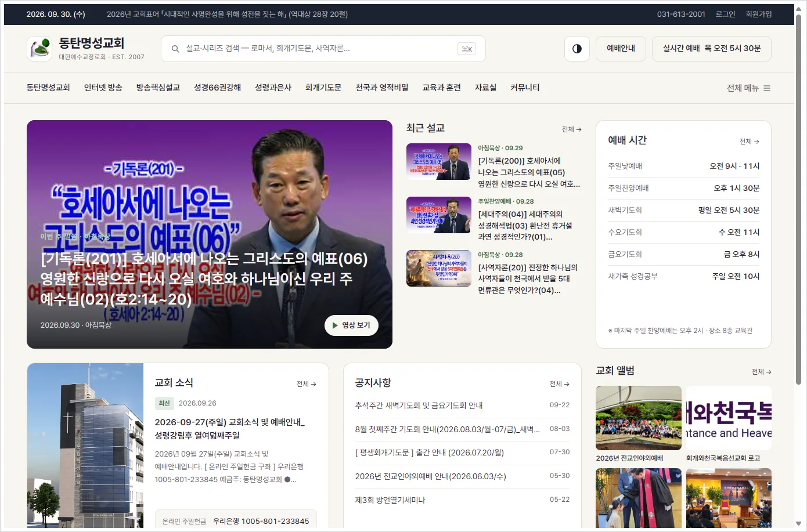
Task: Click 로그인 link
Action: [x=725, y=15]
